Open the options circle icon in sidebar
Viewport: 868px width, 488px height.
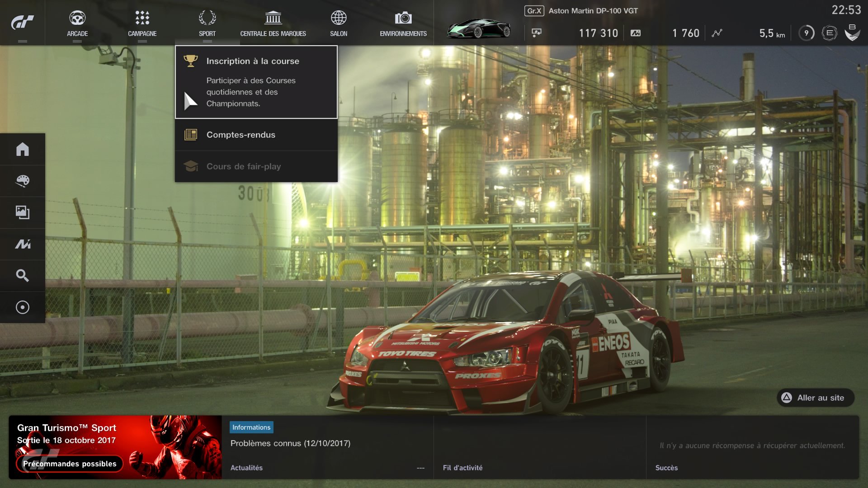click(x=23, y=307)
